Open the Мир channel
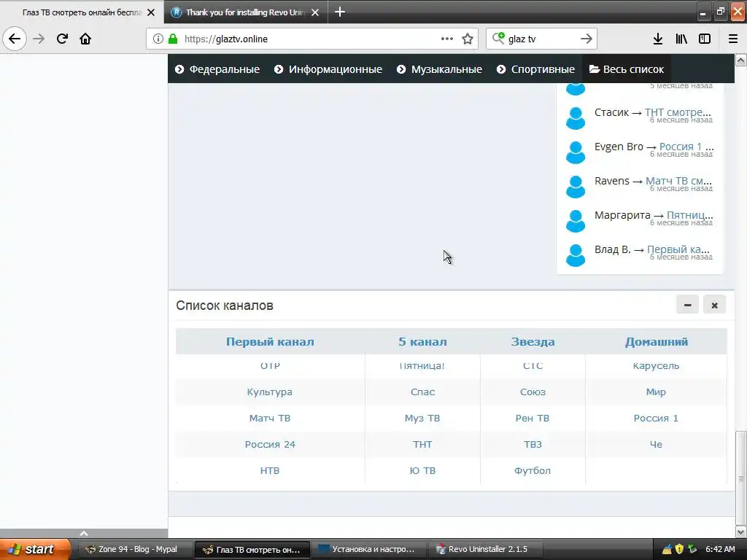 point(656,392)
